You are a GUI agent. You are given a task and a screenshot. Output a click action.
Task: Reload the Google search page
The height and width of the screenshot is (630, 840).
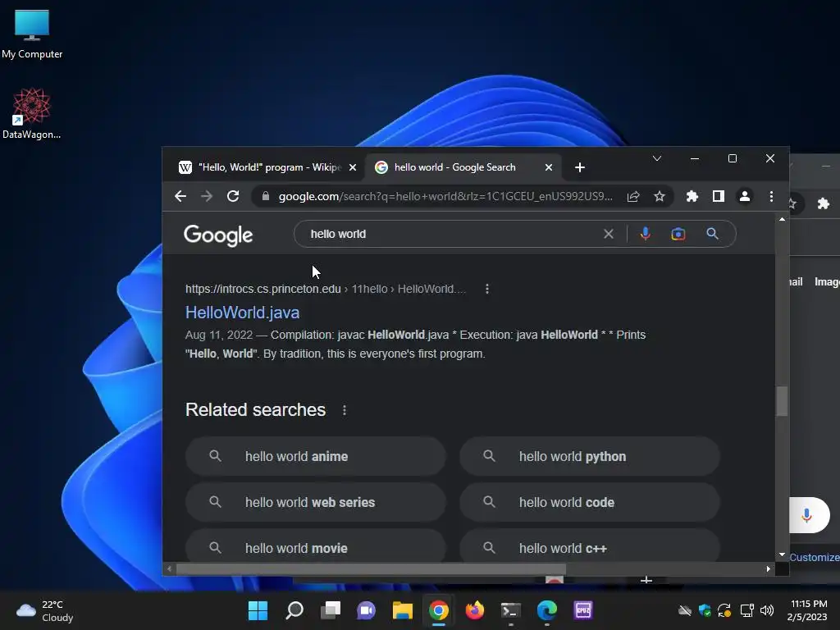[233, 196]
